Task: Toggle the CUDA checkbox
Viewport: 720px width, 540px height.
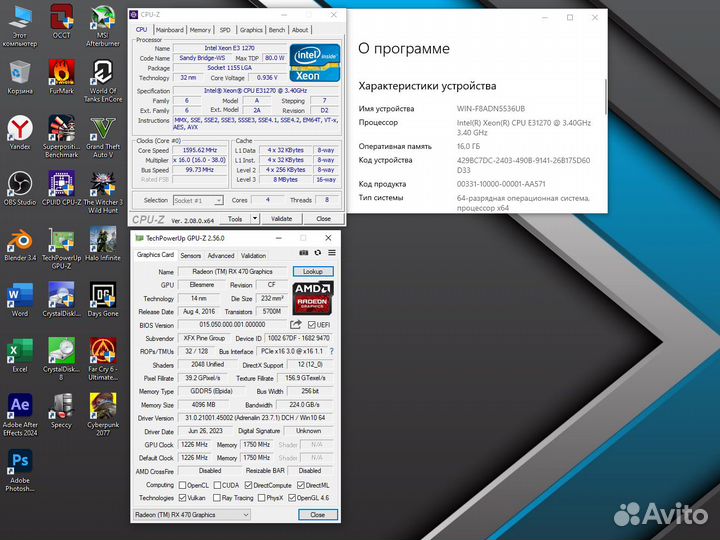Action: 217,485
